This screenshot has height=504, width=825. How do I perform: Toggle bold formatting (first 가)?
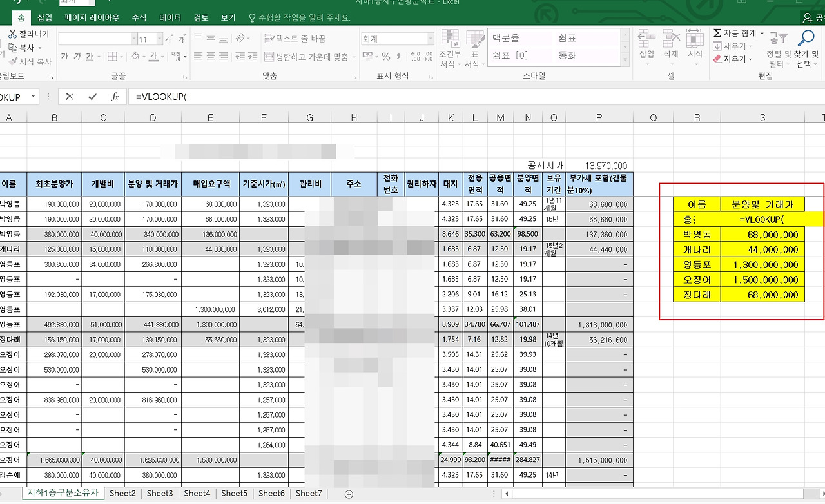pyautogui.click(x=64, y=57)
